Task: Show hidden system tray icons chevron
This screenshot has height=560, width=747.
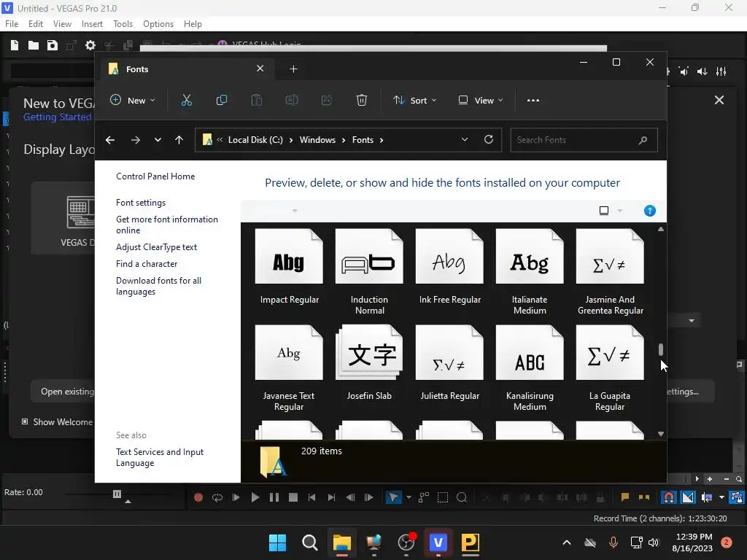Action: click(x=566, y=542)
